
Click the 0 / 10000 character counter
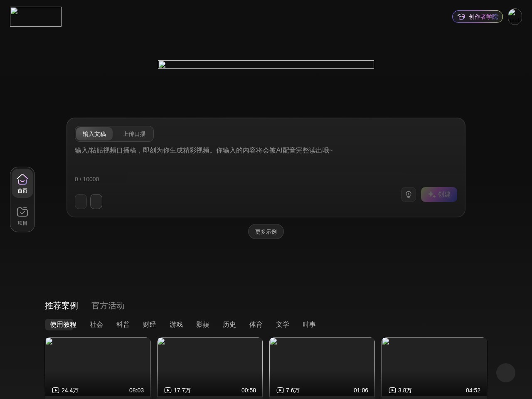click(x=87, y=179)
